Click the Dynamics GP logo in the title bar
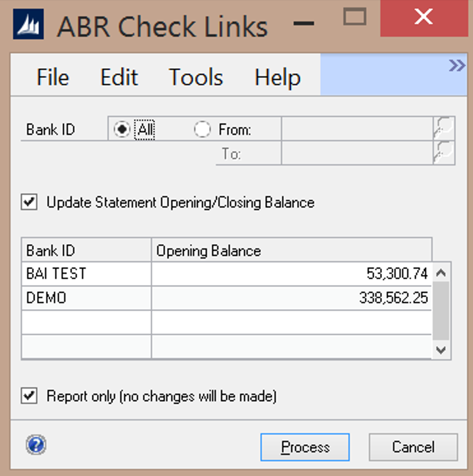Viewport: 473px width, 476px height. point(29,27)
